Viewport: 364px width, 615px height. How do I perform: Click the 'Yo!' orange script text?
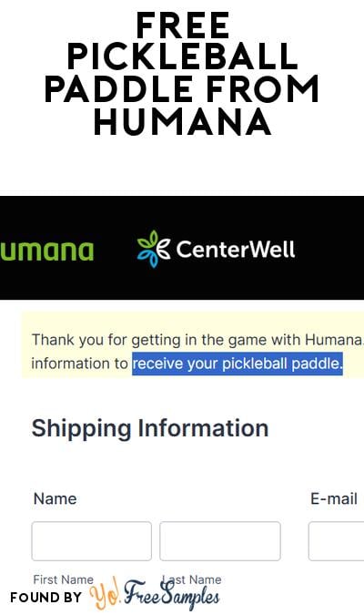click(x=105, y=594)
